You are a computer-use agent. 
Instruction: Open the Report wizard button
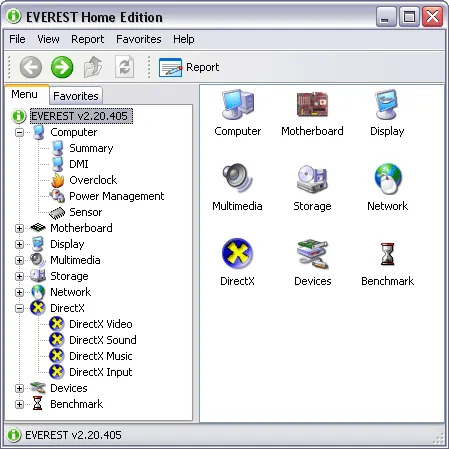(x=189, y=67)
